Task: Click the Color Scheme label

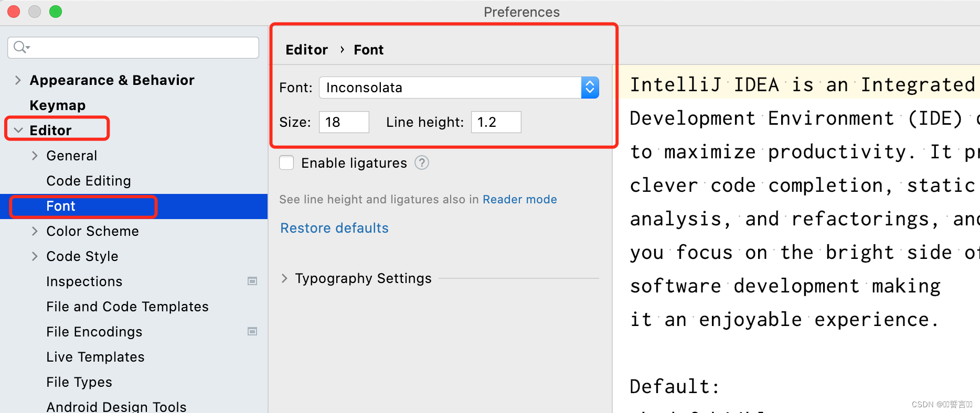Action: coord(93,231)
